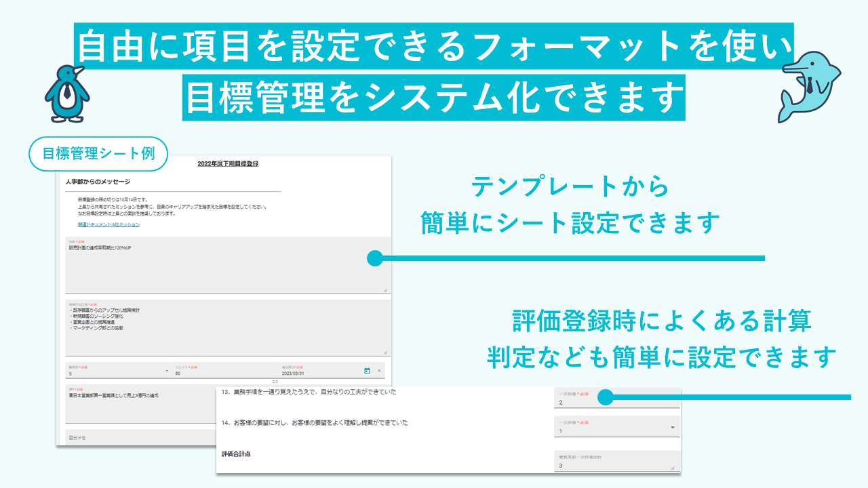
Task: Click the 2022年度下期目標登録 title
Action: 228,164
